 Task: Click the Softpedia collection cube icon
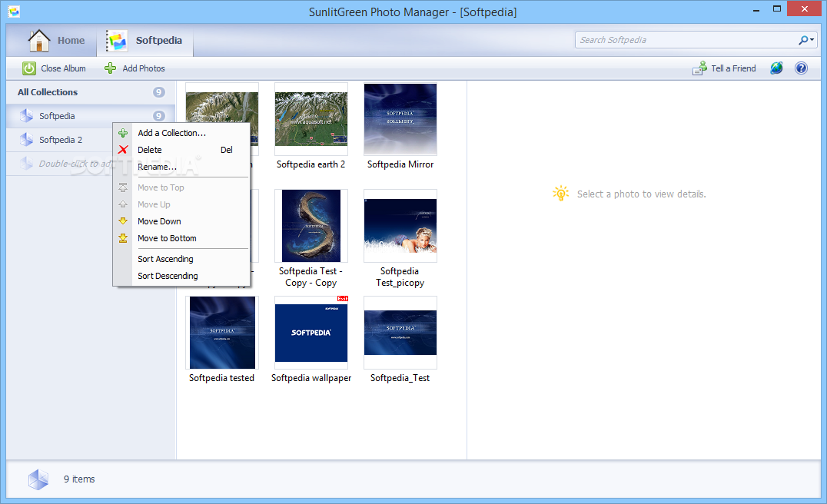(x=26, y=115)
